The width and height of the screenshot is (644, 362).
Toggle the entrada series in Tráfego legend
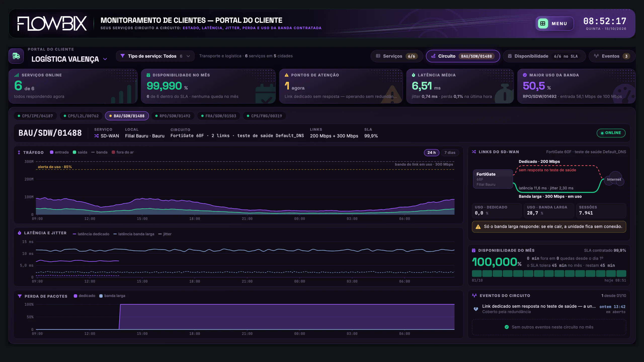pyautogui.click(x=59, y=152)
